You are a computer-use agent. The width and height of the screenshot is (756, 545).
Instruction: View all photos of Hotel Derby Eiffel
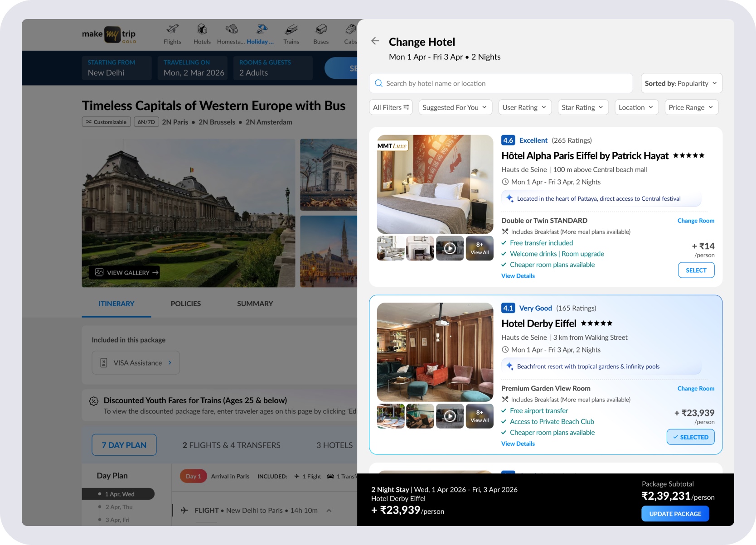pos(480,416)
